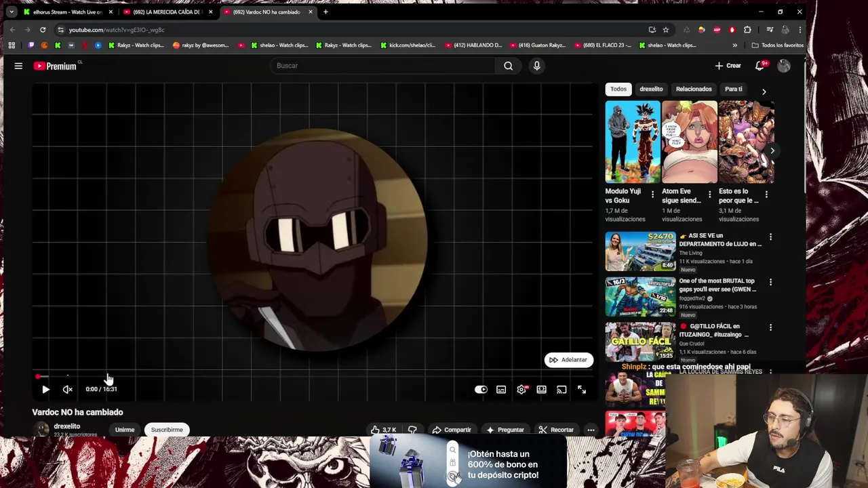Select the Para ti filter chip
Viewport: 868px width, 488px height.
[x=734, y=89]
